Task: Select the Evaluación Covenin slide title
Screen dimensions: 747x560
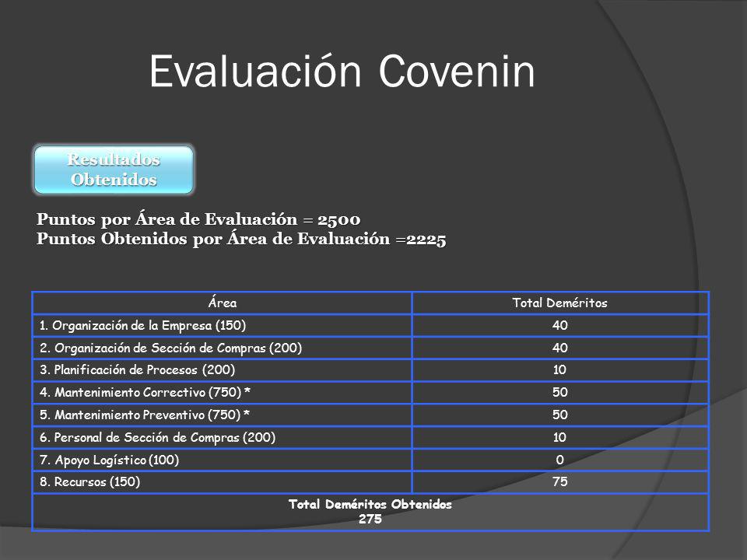Action: pyautogui.click(x=342, y=72)
